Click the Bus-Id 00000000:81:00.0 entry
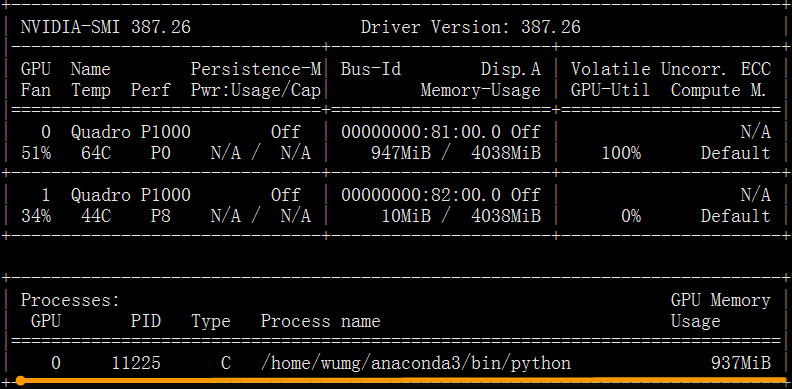The image size is (792, 389). point(421,132)
